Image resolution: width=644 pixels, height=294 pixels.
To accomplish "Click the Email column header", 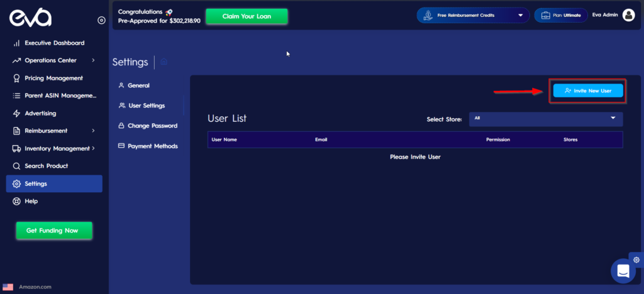I will [321, 140].
